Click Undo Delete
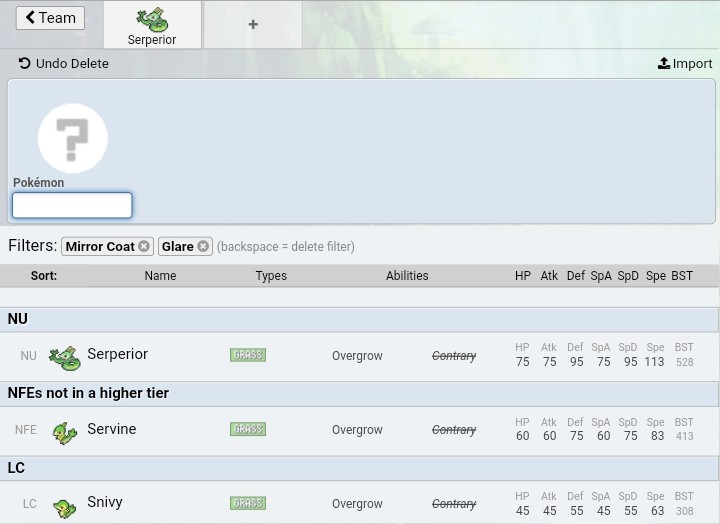This screenshot has height=524, width=720. 63,63
